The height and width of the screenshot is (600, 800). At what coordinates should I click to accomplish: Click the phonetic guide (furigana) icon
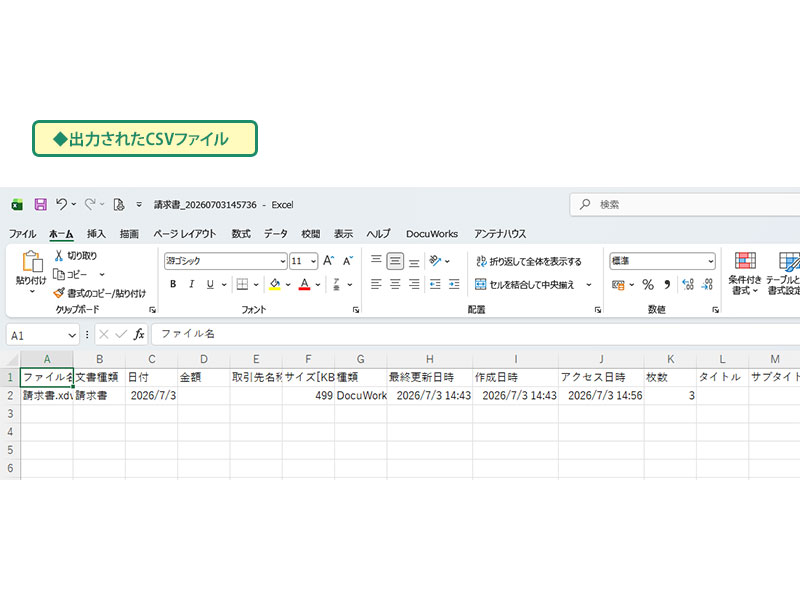(x=337, y=284)
